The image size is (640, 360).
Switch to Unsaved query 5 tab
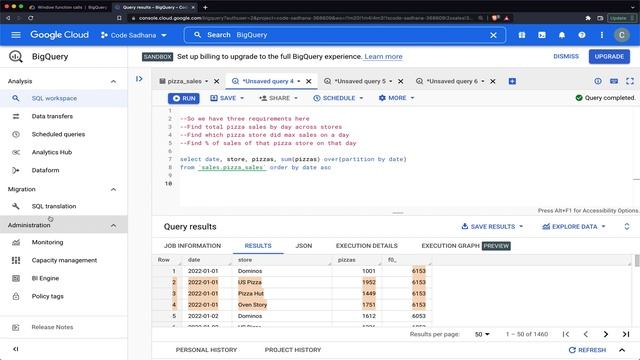[360, 81]
